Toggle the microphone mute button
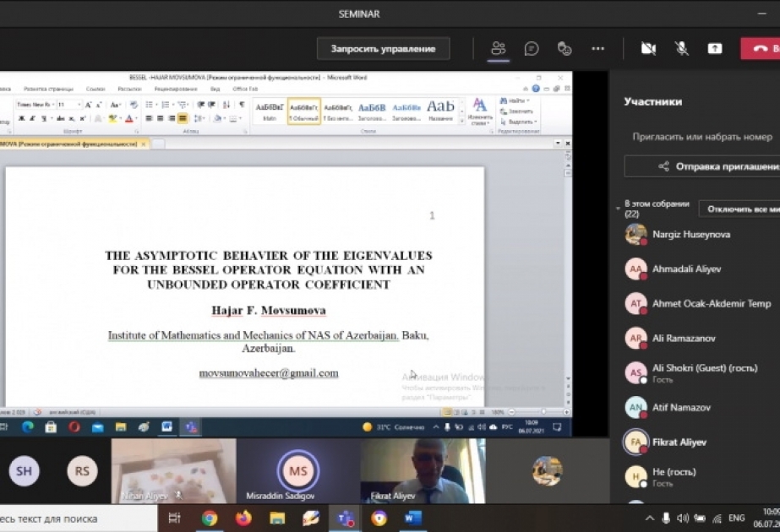 point(681,48)
